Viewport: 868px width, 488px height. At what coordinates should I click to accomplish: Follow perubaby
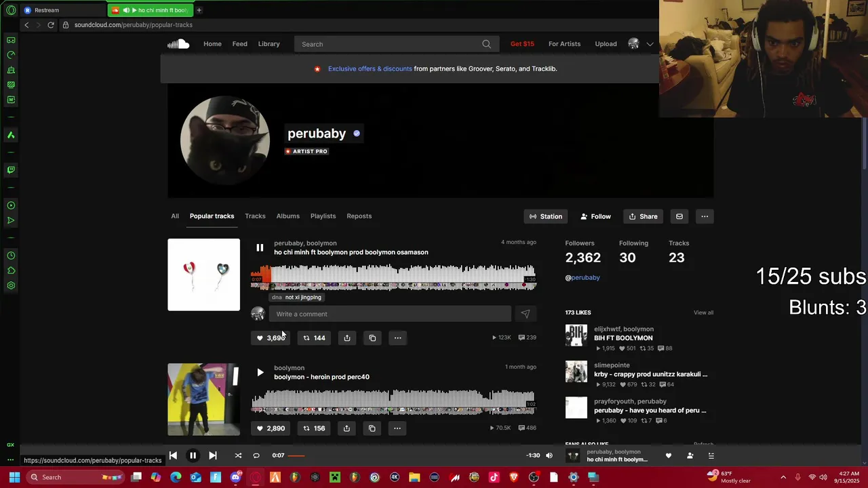pos(595,216)
